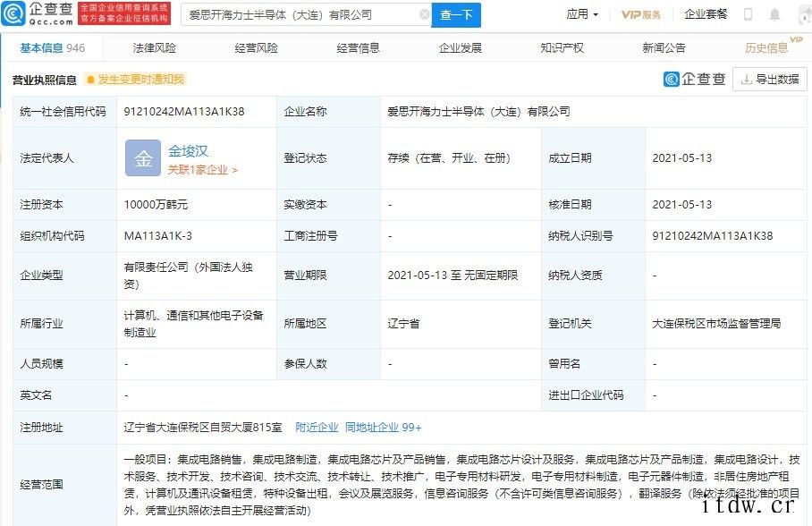Screen dimensions: 812x526
Task: Select 存续（在营、开业、在册）status text
Action: (449, 158)
